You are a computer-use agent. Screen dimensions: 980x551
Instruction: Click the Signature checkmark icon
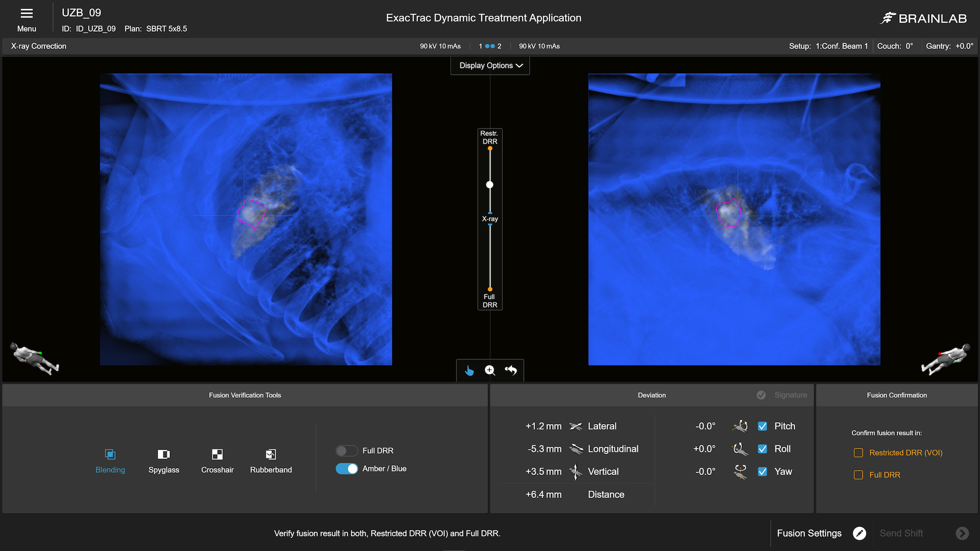(x=761, y=395)
